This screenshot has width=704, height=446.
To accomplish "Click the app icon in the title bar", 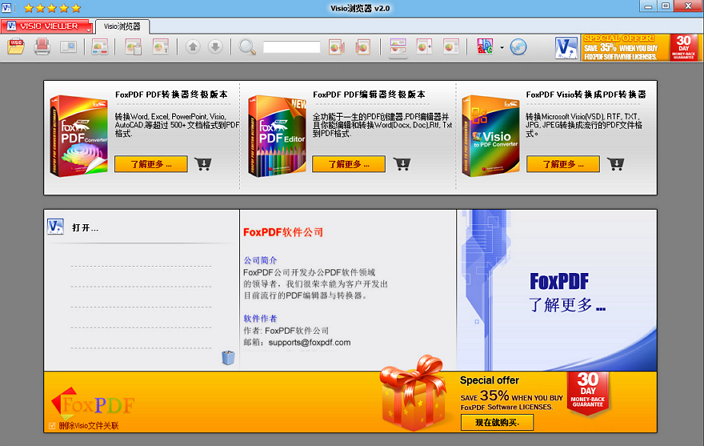I will click(6, 8).
